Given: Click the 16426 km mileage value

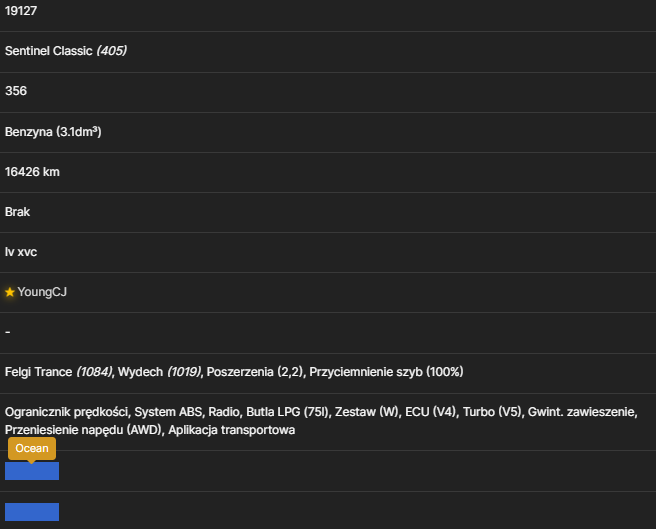Looking at the screenshot, I should tap(32, 172).
